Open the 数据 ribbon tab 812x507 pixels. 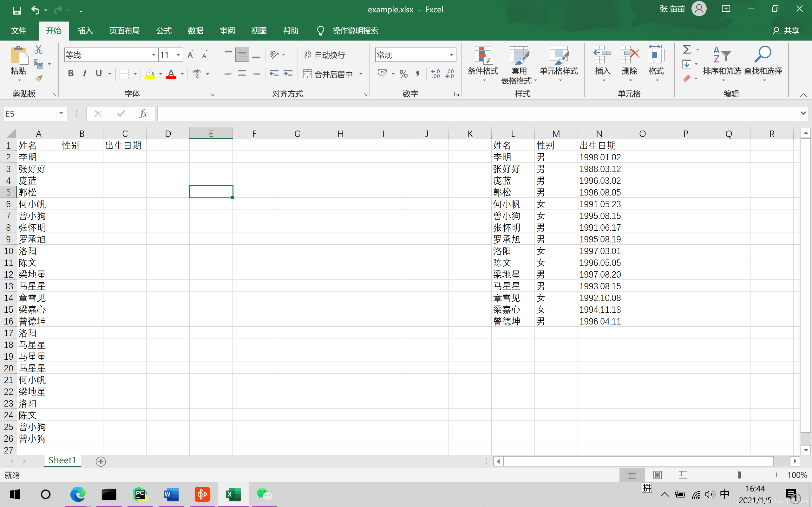tap(195, 31)
